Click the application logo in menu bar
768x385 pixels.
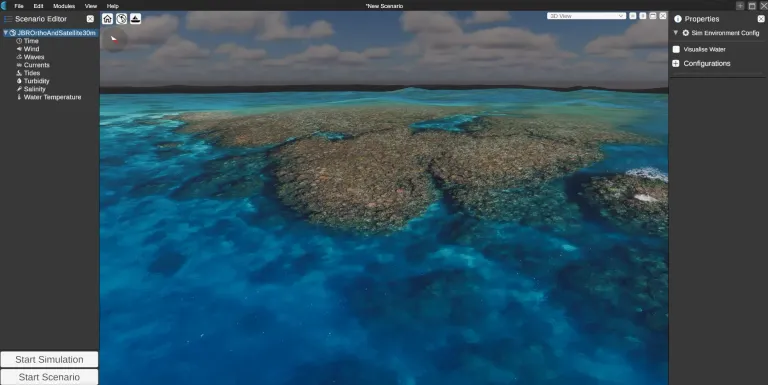coord(4,5)
